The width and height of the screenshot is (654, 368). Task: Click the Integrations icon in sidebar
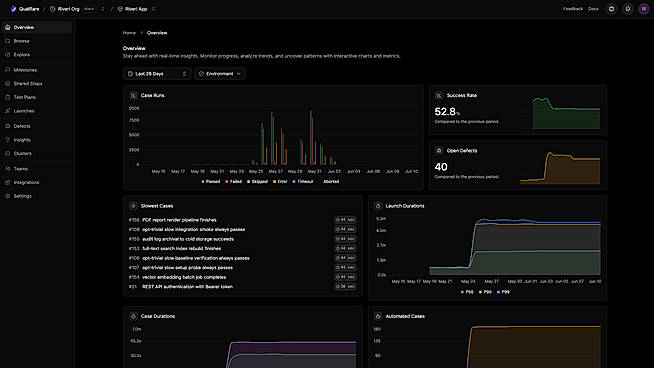[8, 182]
